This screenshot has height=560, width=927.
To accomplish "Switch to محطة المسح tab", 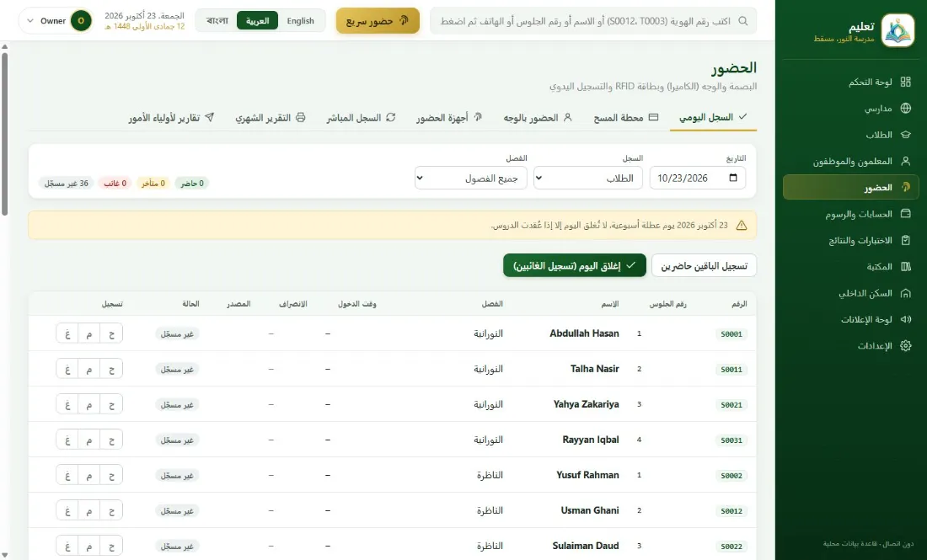I will click(x=625, y=118).
